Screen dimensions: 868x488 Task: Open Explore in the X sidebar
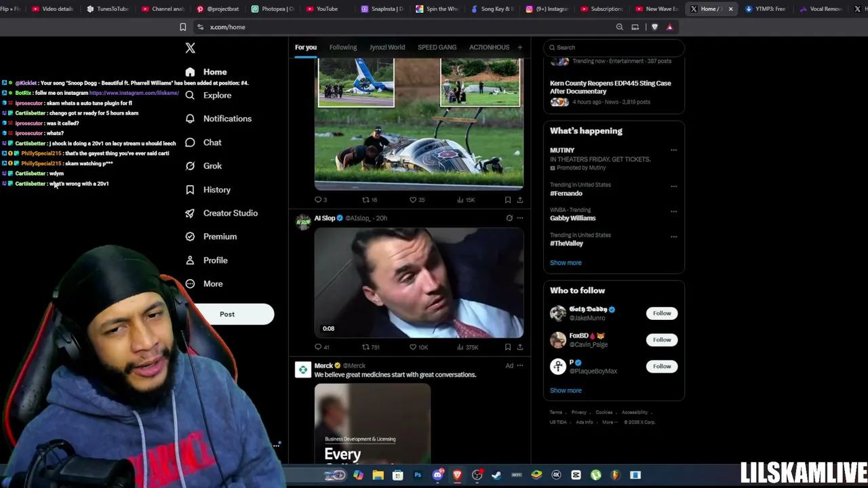pyautogui.click(x=208, y=96)
